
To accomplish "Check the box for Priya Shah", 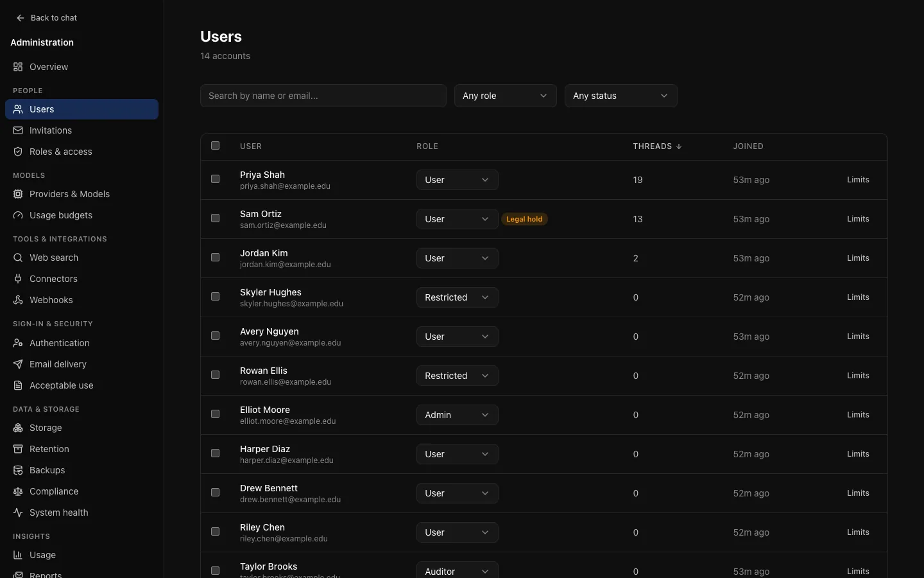I will [216, 179].
